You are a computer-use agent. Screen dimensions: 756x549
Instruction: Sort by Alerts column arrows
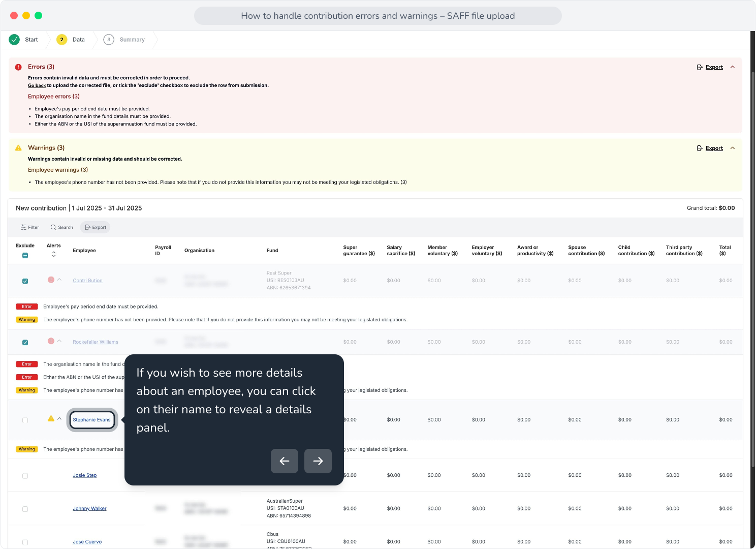point(54,254)
